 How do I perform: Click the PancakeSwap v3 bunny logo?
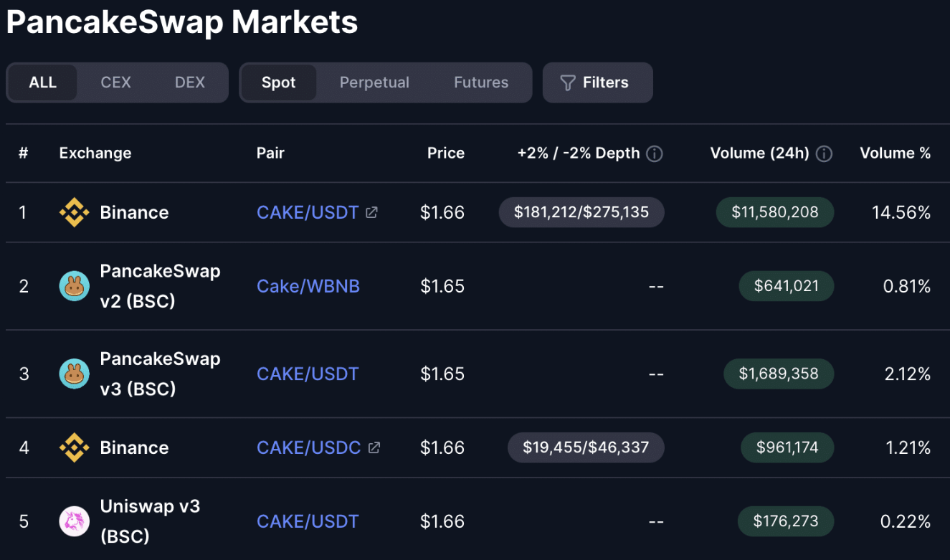pyautogui.click(x=74, y=374)
